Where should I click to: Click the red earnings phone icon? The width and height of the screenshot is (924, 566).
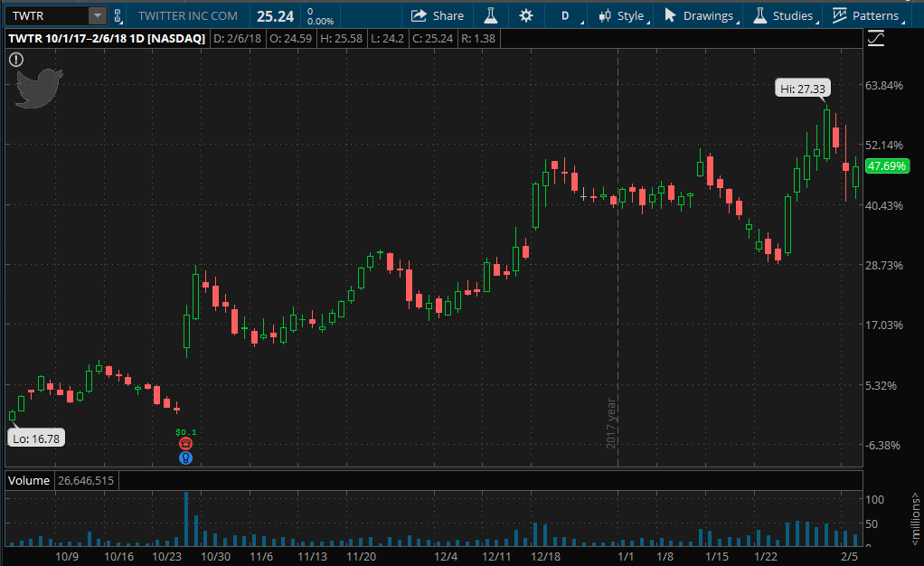185,444
